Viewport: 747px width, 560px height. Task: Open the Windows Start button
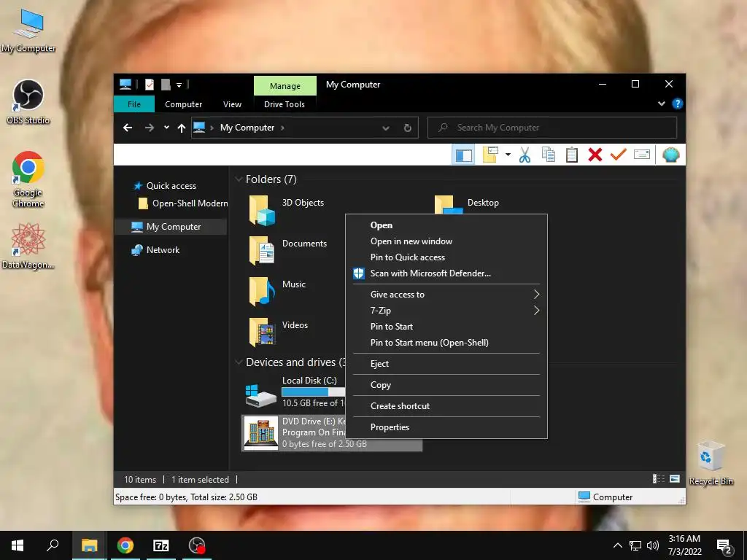click(18, 545)
